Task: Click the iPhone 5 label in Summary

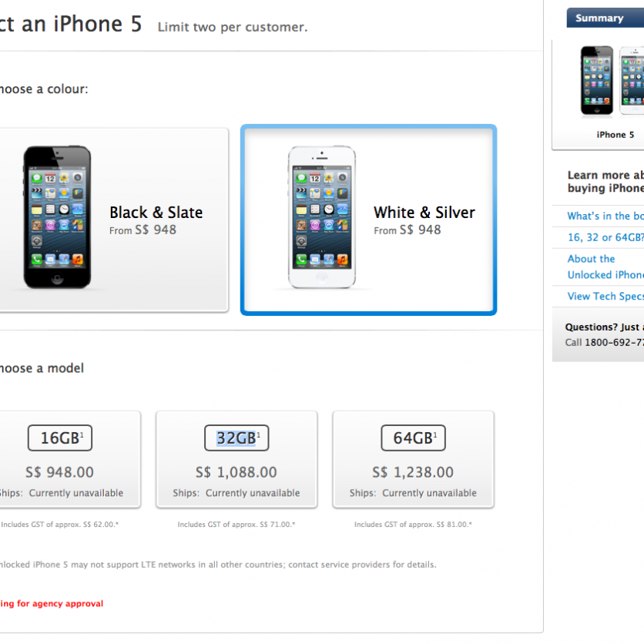Action: pos(615,135)
